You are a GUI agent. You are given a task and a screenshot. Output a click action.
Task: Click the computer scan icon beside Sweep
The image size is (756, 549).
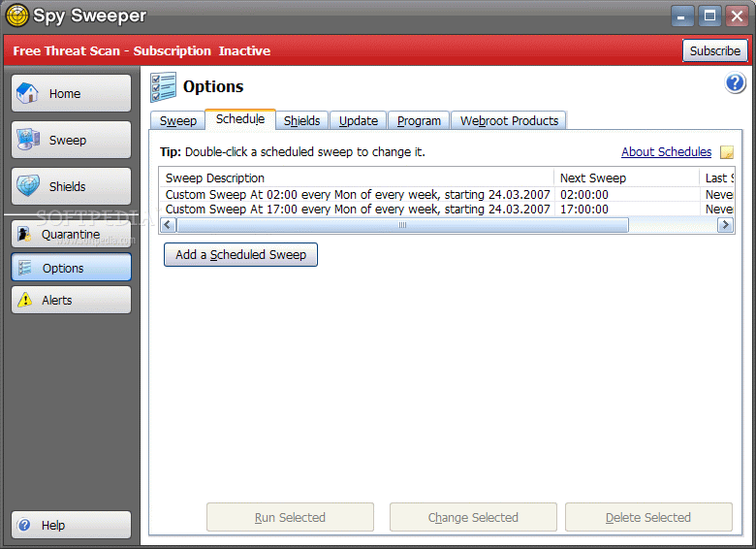[28, 140]
